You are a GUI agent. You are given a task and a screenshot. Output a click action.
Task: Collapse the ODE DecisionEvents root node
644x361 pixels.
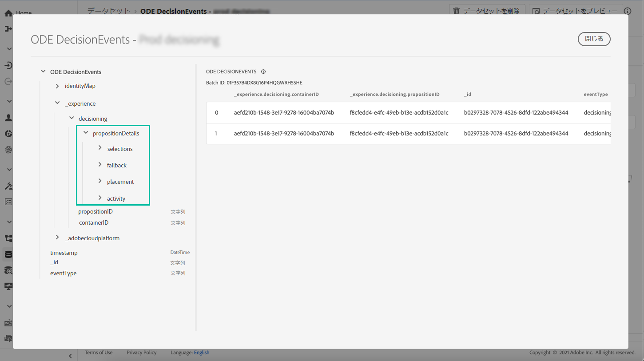pyautogui.click(x=43, y=71)
